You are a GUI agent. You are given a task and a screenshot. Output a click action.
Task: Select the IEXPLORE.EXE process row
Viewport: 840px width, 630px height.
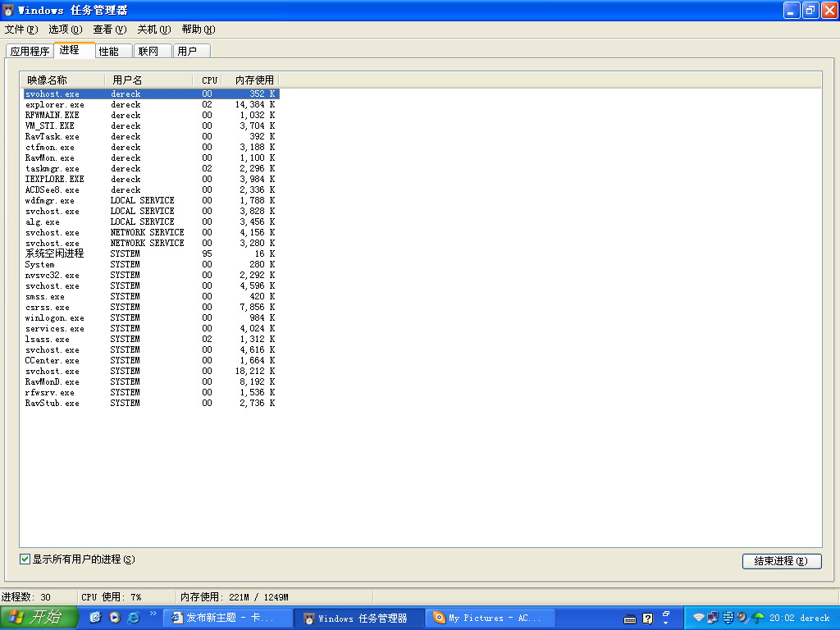pyautogui.click(x=151, y=179)
